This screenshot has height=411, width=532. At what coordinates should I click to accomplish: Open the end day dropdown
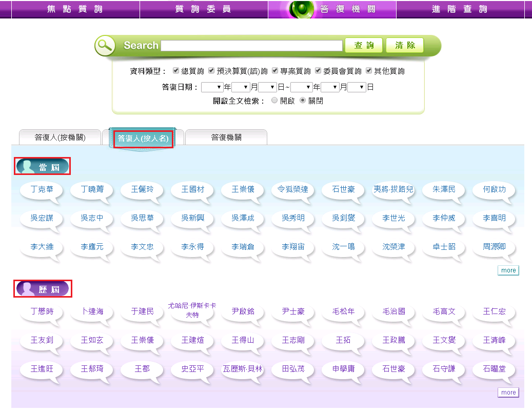(357, 87)
